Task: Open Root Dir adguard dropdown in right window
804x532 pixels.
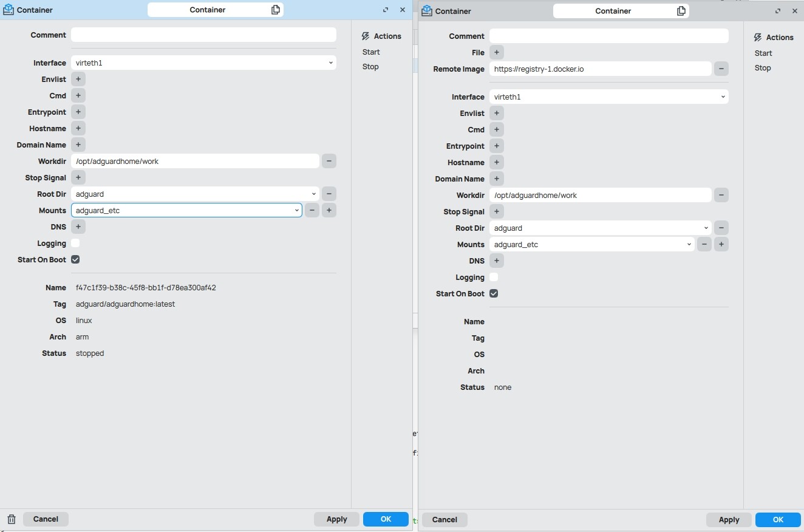Action: point(601,228)
